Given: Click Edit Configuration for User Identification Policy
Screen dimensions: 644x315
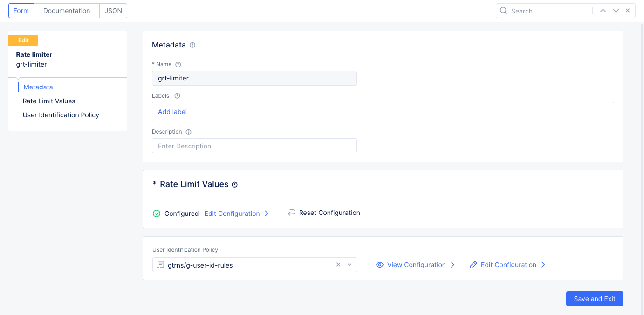Looking at the screenshot, I should [508, 265].
